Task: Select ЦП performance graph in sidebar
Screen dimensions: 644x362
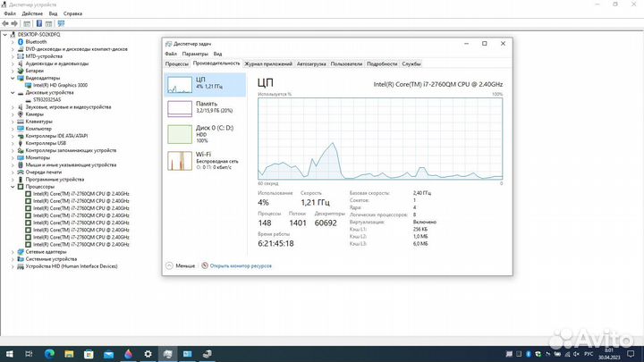Action: [x=205, y=85]
